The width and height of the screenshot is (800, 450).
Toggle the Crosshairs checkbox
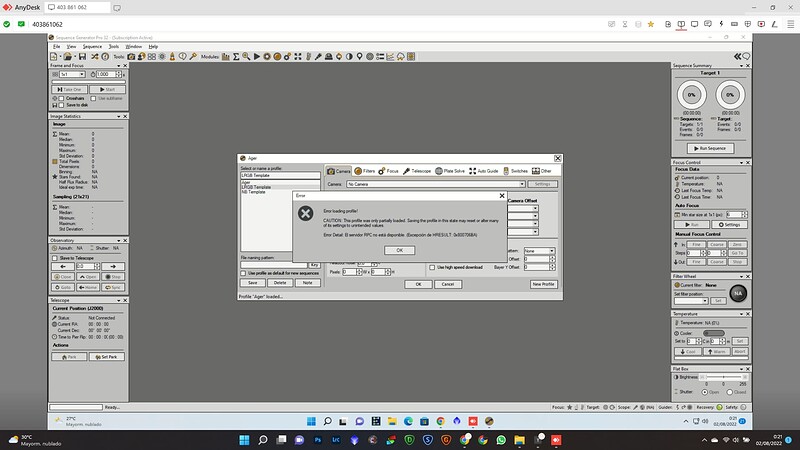61,98
